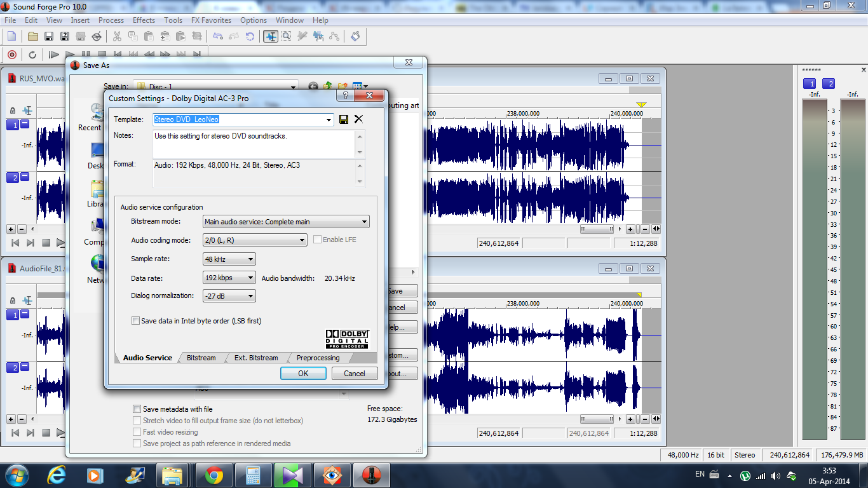
Task: Click Play All in the main transport bar
Action: [54, 55]
